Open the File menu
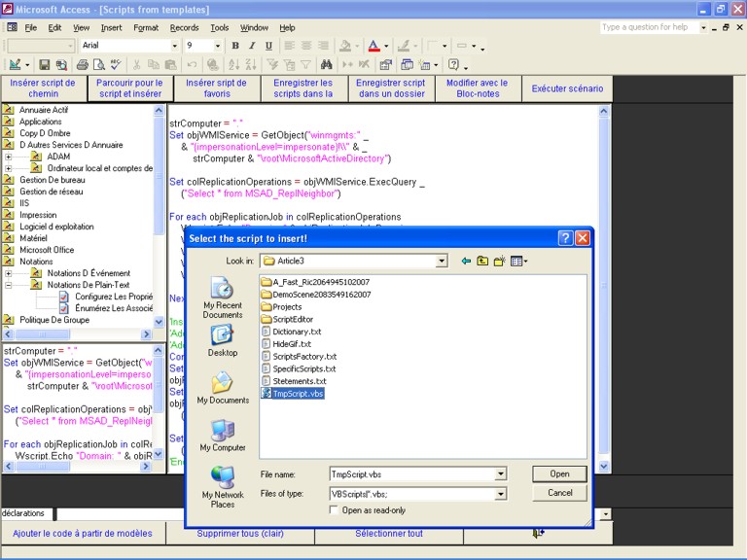This screenshot has width=747, height=560. [x=30, y=27]
